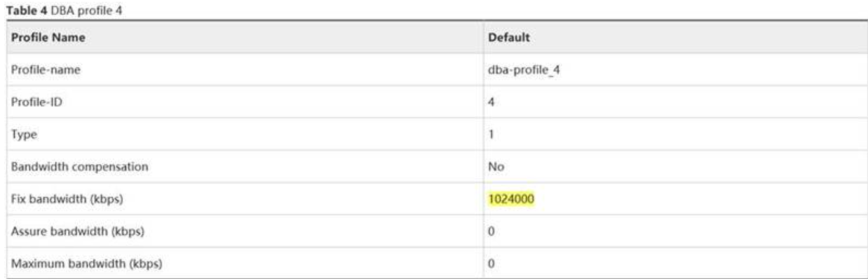Click the "Fix bandwidth (kbps)" row label
This screenshot has height=279, width=868.
pyautogui.click(x=67, y=199)
